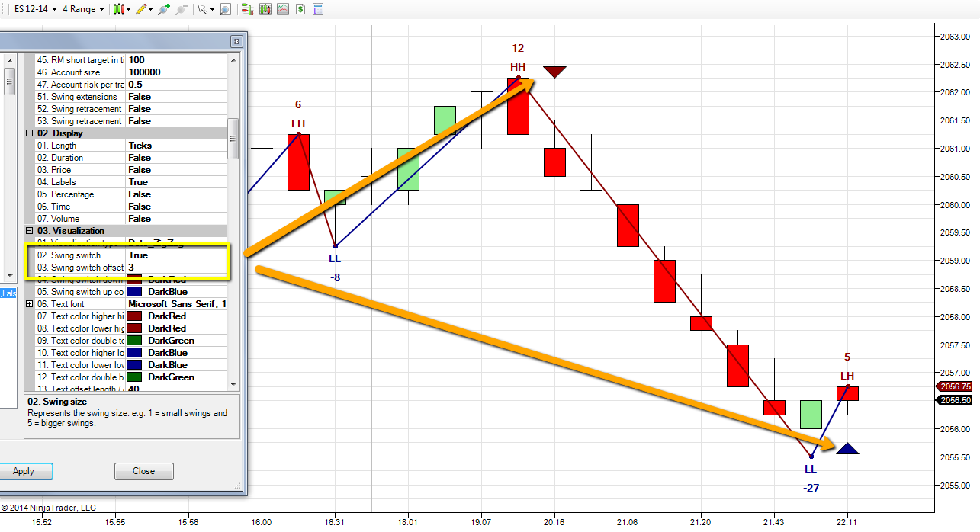Toggle the 51. Swing extensions value
980x532 pixels.
point(176,97)
